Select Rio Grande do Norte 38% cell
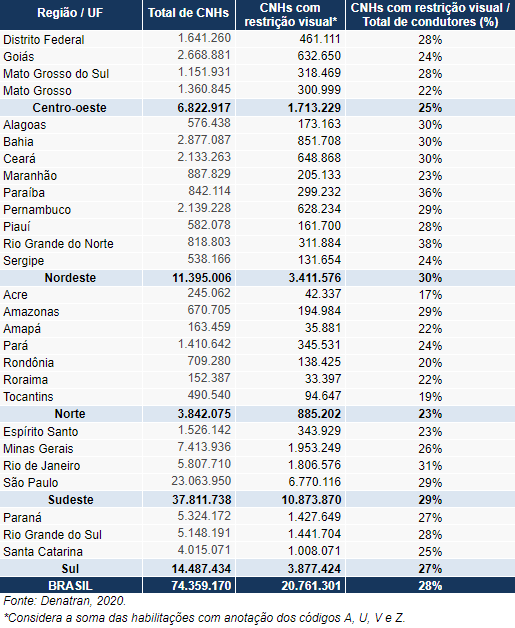The image size is (515, 628). click(x=430, y=244)
